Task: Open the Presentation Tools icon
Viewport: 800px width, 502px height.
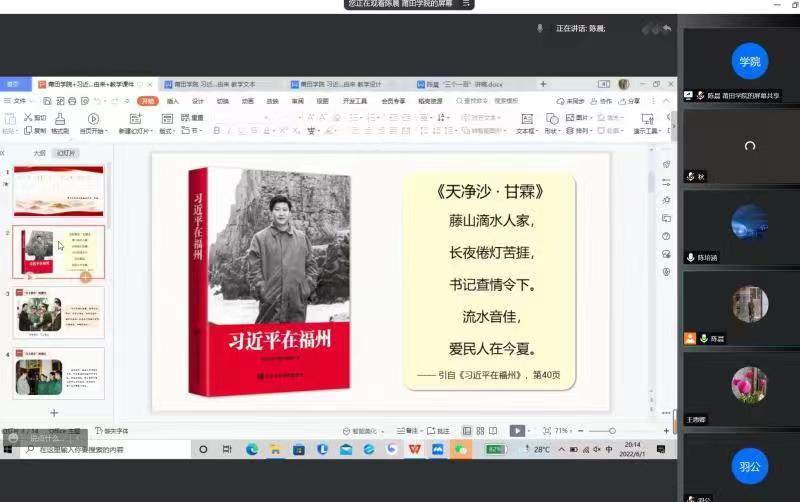Action: tap(647, 119)
